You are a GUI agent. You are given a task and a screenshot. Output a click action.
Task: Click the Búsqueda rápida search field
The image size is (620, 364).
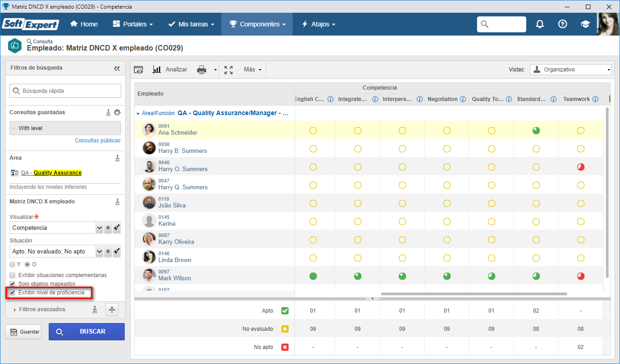coord(65,91)
